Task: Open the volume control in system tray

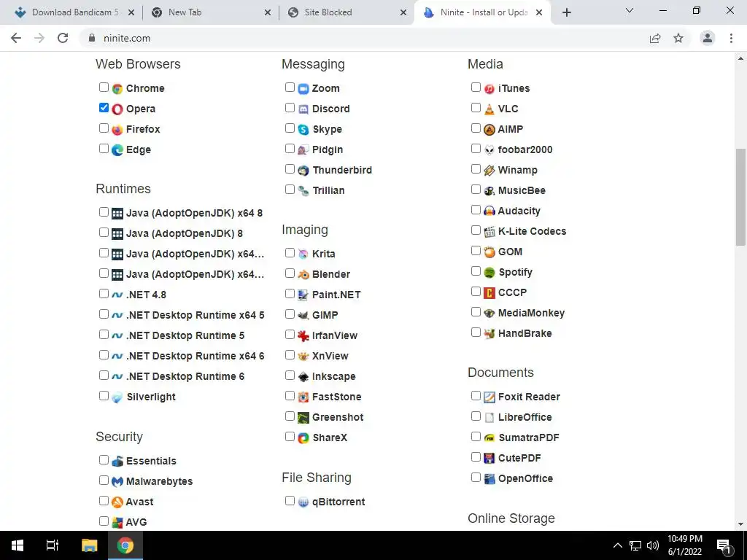Action: (x=653, y=545)
